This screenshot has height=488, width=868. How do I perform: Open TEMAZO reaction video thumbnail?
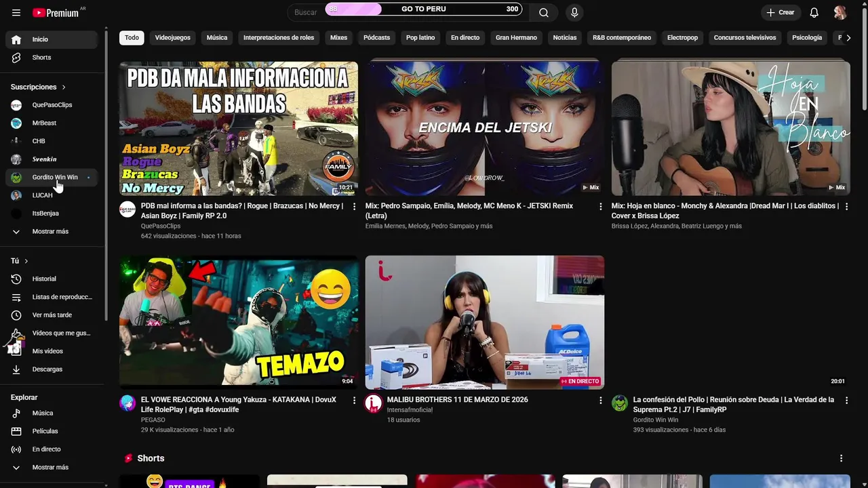click(239, 322)
